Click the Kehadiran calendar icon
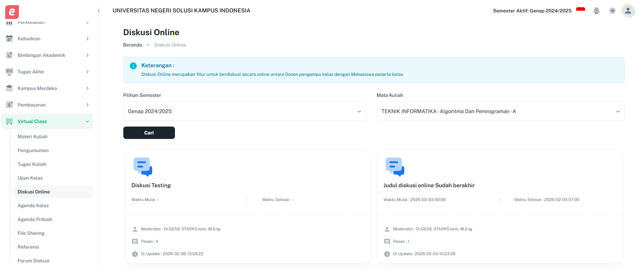 tap(9, 39)
